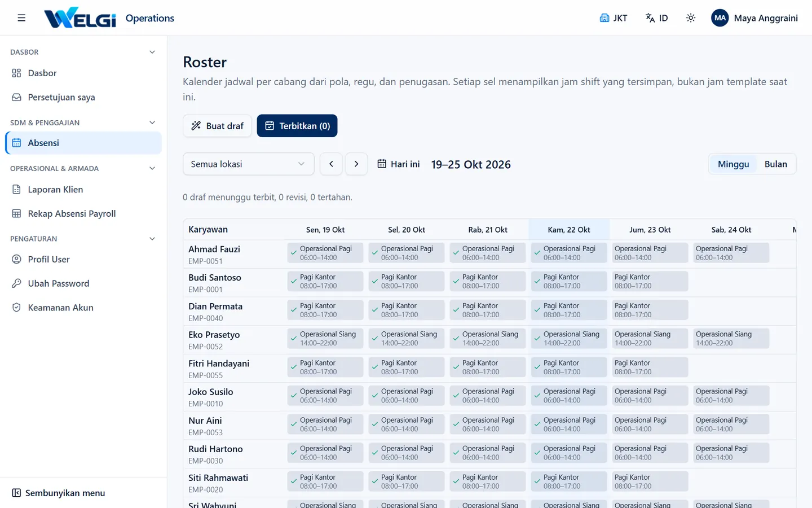
Task: Open Ubah Password page
Action: [83, 283]
